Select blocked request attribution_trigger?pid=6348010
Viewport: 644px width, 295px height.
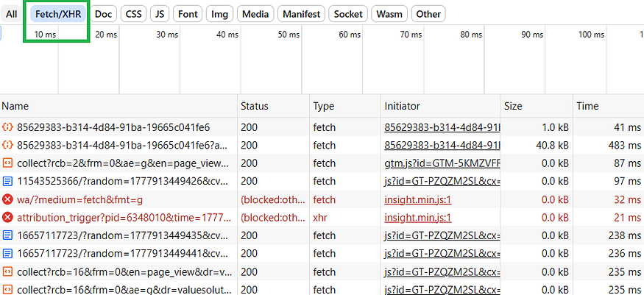coord(124,218)
